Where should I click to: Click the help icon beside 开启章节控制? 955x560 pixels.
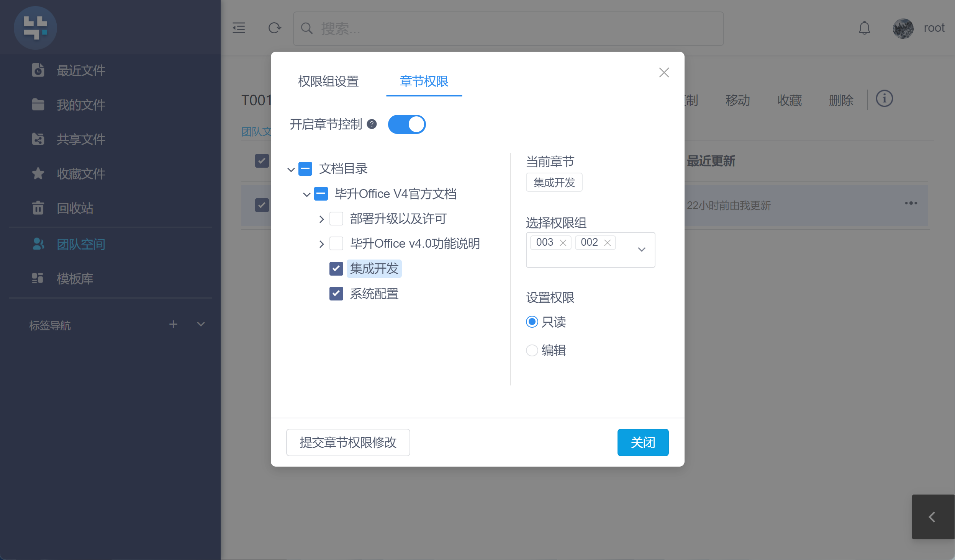(x=372, y=124)
